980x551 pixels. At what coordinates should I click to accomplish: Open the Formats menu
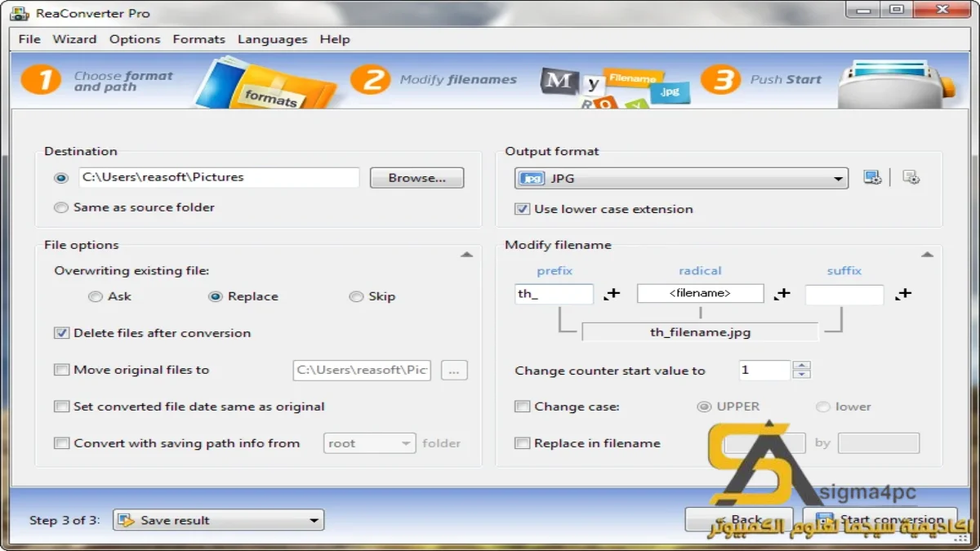point(198,39)
